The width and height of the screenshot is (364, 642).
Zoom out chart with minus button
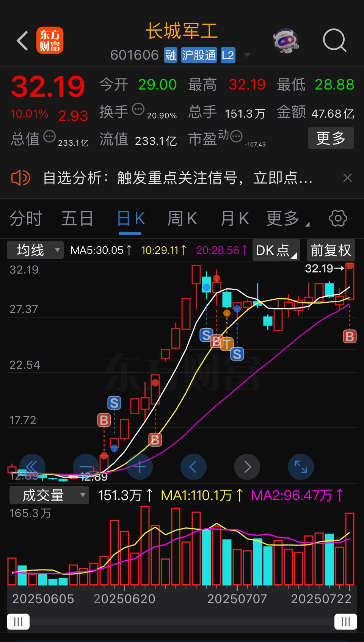coord(86,467)
